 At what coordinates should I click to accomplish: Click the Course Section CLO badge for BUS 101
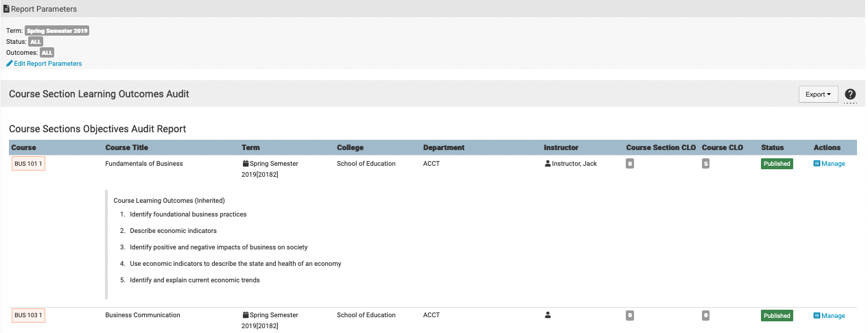(x=629, y=164)
